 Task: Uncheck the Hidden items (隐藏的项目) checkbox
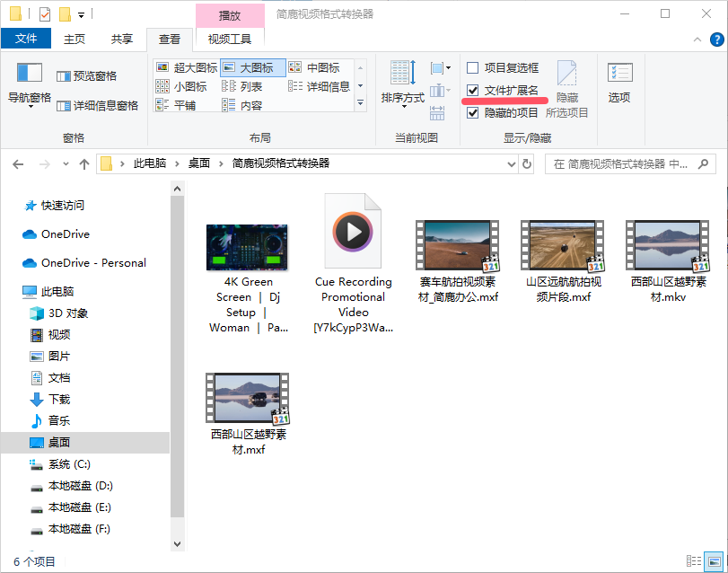point(473,113)
